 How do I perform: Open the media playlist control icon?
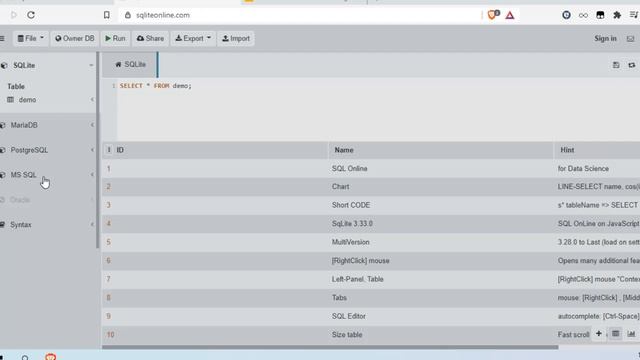pyautogui.click(x=634, y=15)
